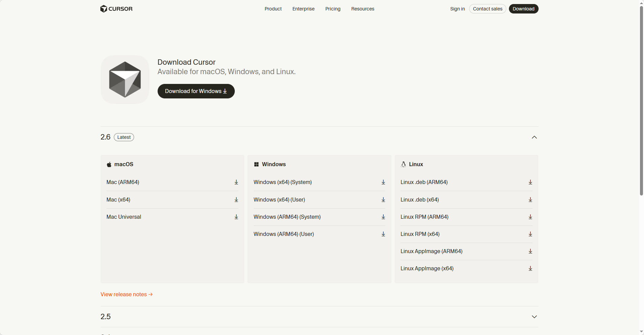Select the Linux AppImage (x64) label

coord(427,269)
